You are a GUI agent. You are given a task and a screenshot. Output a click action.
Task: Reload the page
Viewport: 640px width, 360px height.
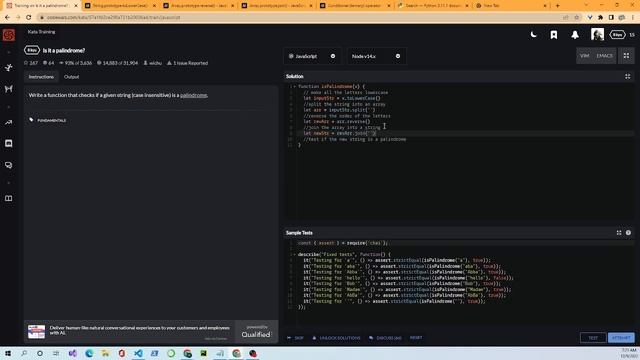(29, 18)
